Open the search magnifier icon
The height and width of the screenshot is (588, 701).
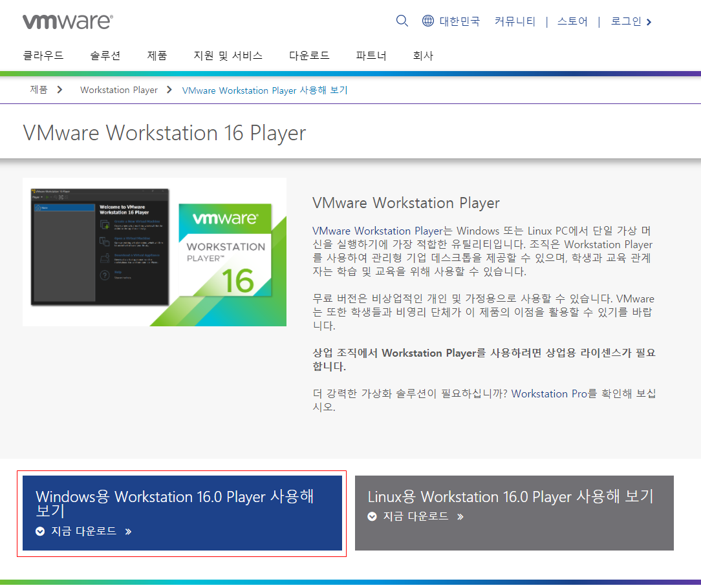[x=402, y=21]
